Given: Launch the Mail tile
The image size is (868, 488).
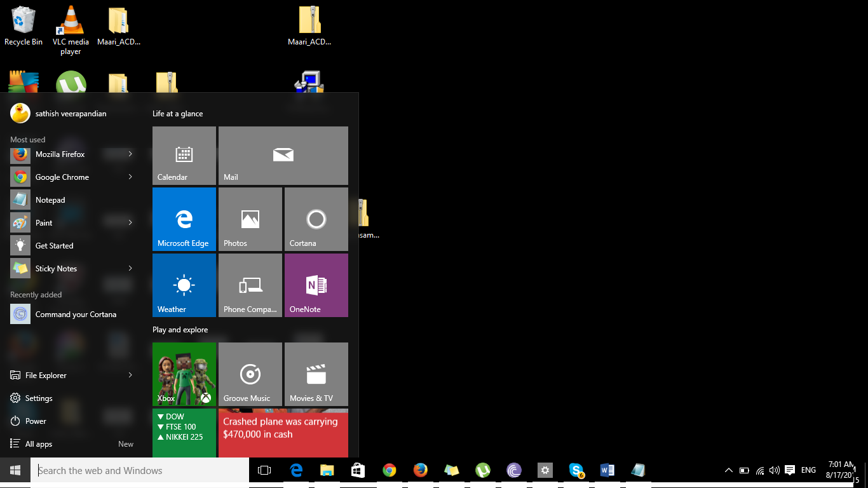Looking at the screenshot, I should (x=283, y=156).
